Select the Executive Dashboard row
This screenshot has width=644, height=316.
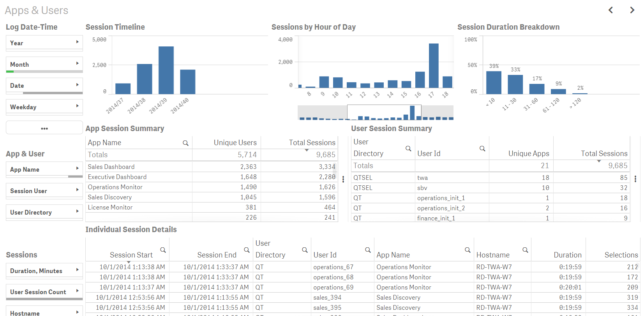pos(212,177)
